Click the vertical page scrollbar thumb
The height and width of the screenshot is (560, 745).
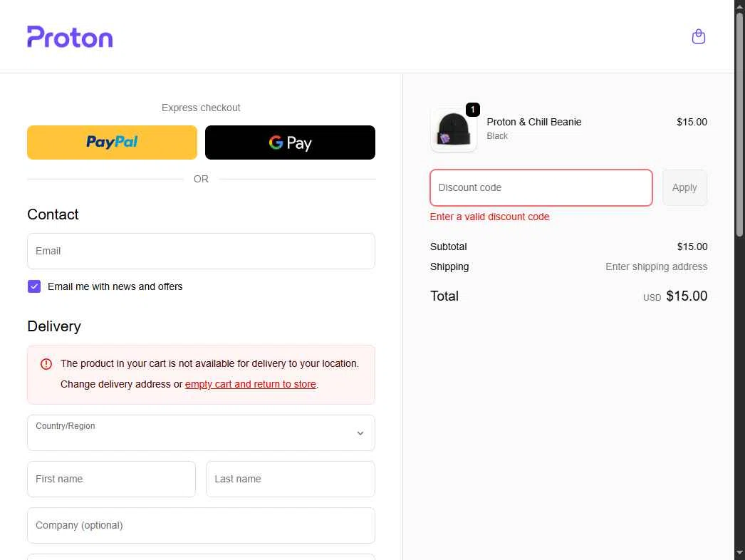(x=739, y=123)
